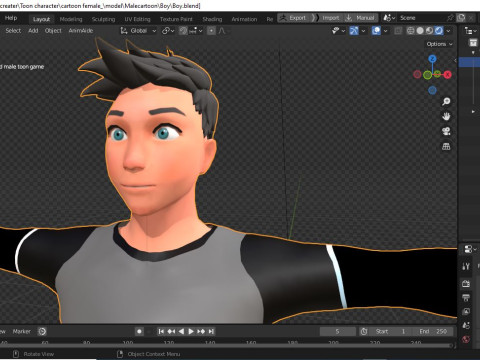Viewport: 480px width, 360px height.
Task: Open the Output properties tab
Action: [466, 297]
